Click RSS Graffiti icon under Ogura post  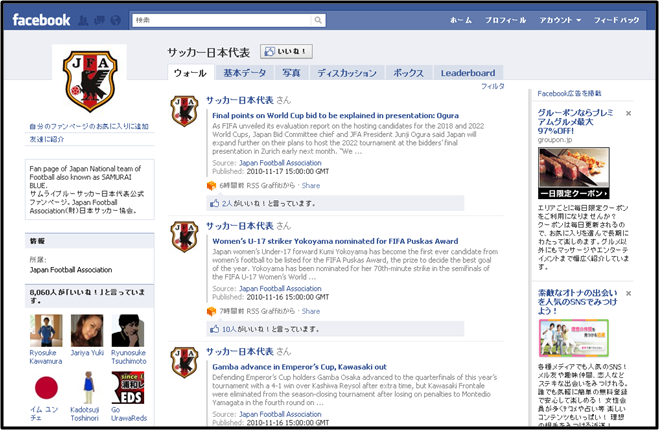[x=211, y=186]
